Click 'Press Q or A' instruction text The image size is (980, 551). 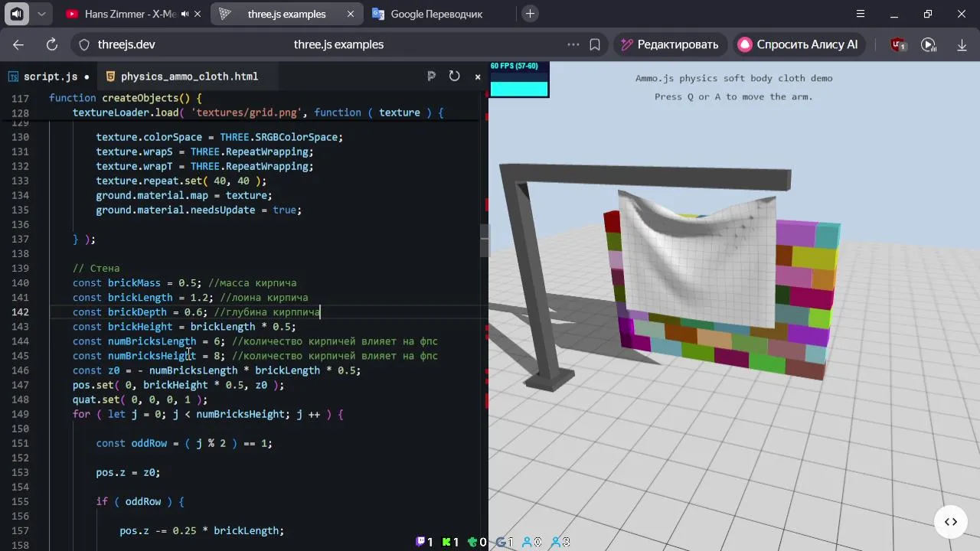pyautogui.click(x=733, y=96)
